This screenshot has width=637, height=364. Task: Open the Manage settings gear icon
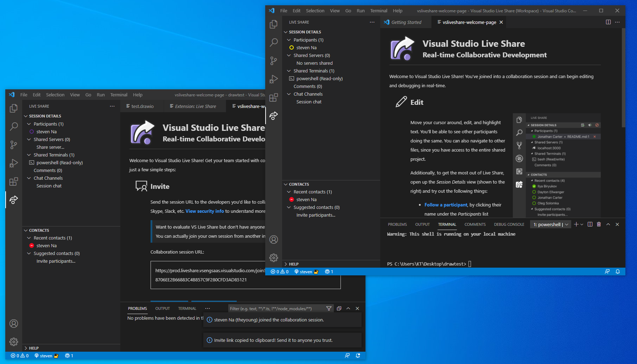click(274, 258)
